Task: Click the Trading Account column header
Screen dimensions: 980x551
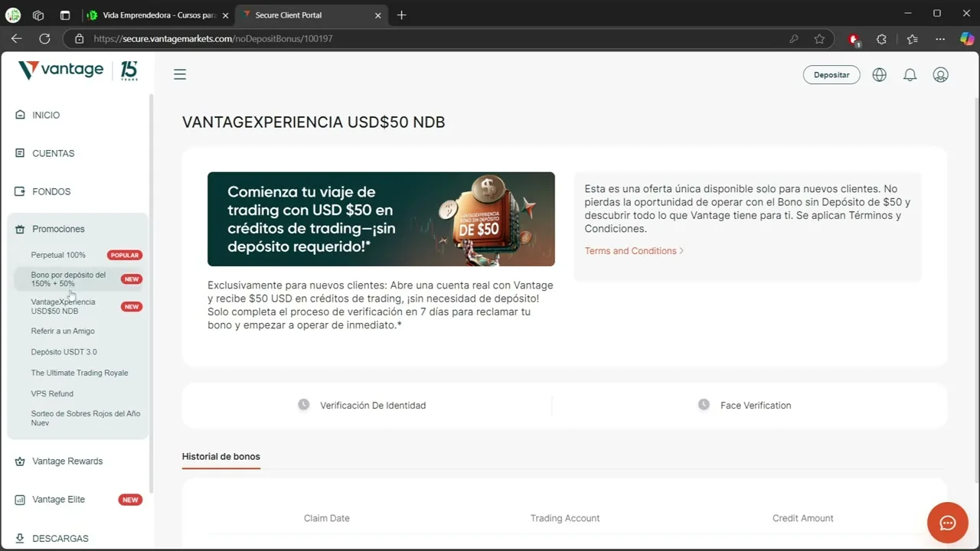Action: coord(565,518)
